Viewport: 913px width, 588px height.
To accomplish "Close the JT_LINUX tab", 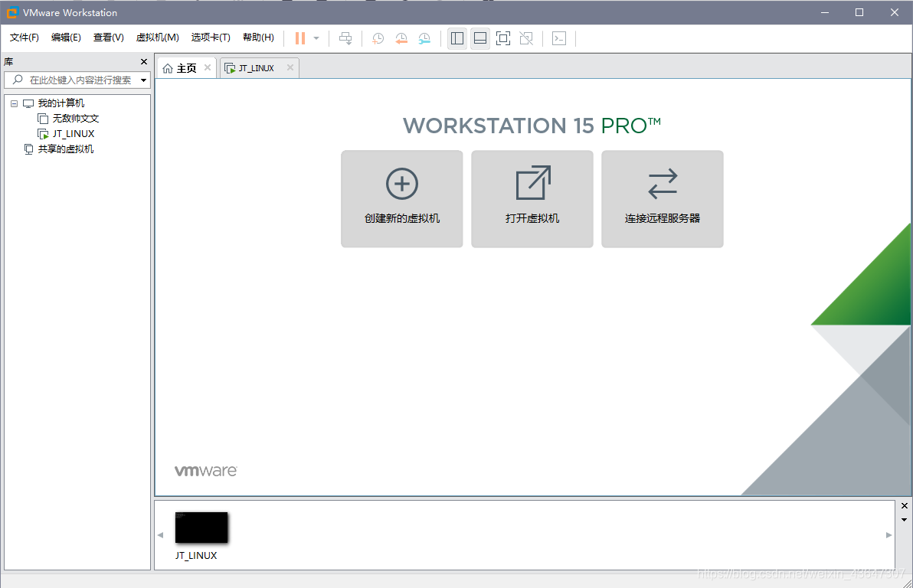I will (x=290, y=67).
